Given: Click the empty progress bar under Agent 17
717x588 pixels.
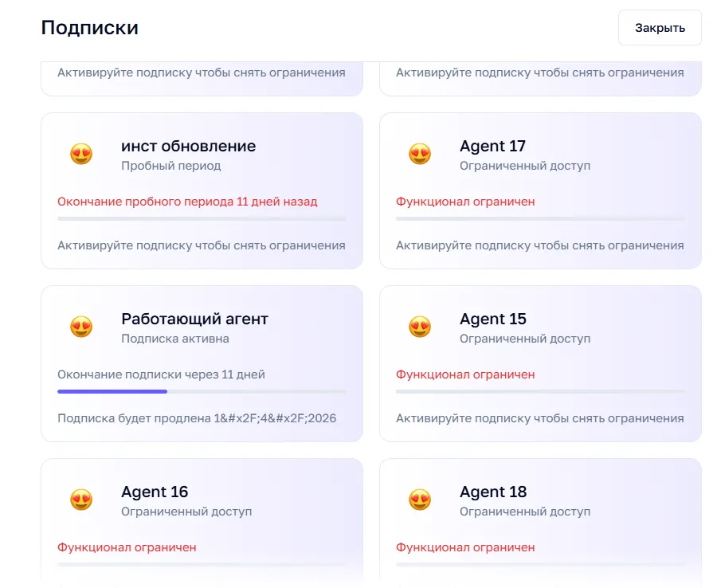Looking at the screenshot, I should coord(540,218).
